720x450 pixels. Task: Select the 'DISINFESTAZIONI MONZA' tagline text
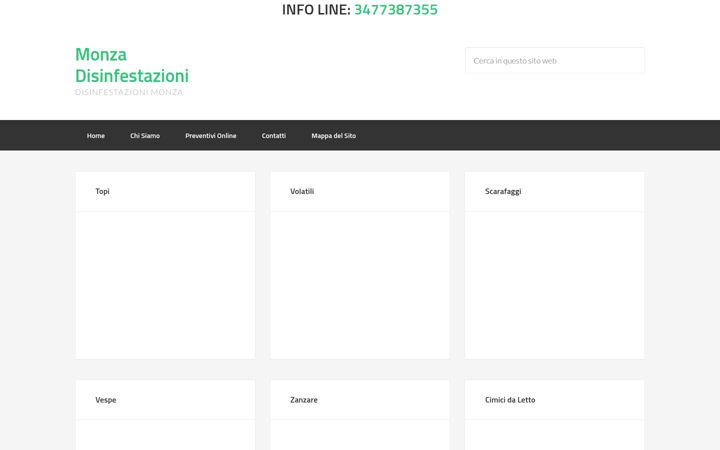pos(129,92)
